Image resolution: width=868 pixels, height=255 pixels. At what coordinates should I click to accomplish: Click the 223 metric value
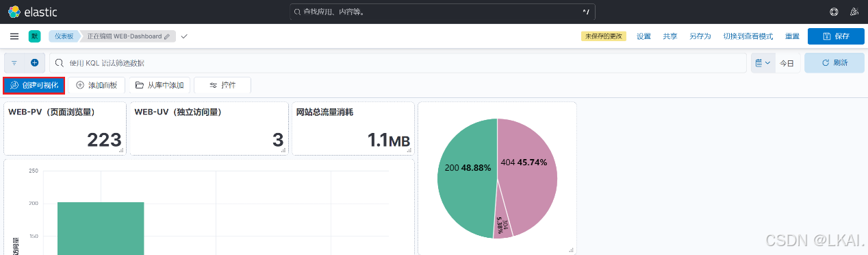104,140
